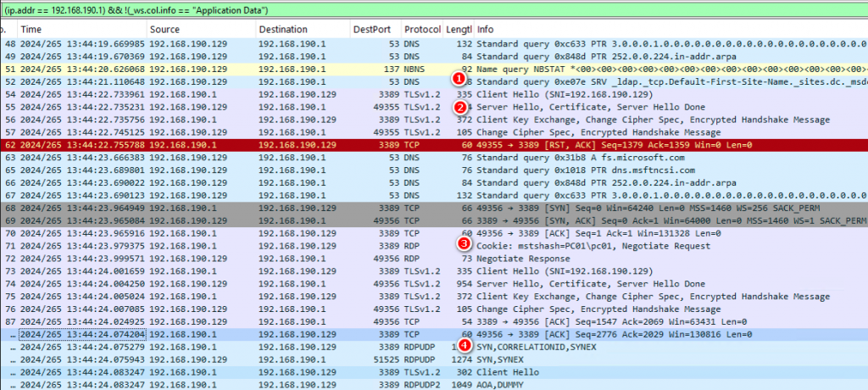The image size is (868, 390).
Task: Select packet 49 DNS query at 13:44:19.670369
Action: tap(434, 56)
